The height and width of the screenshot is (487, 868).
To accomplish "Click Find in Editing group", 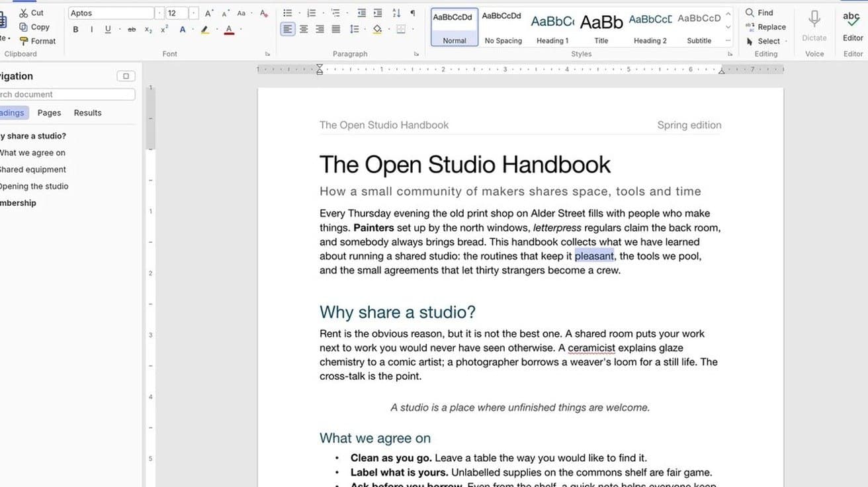I will pyautogui.click(x=759, y=13).
